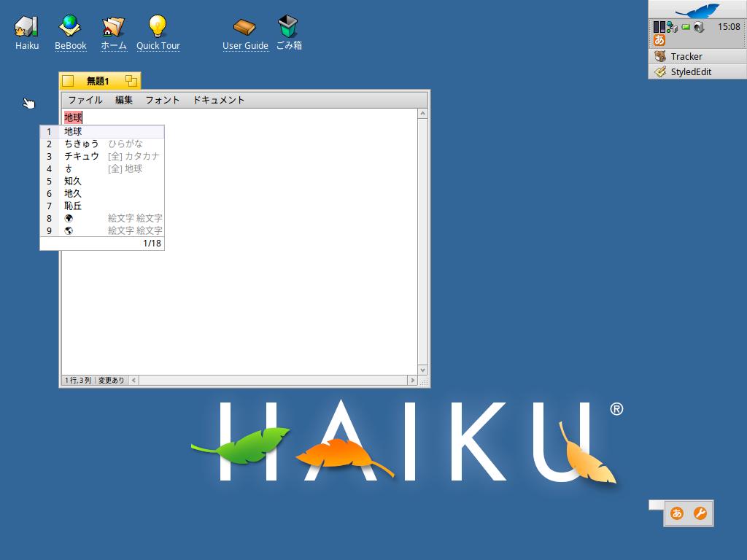Open the フォント menu

pos(162,100)
